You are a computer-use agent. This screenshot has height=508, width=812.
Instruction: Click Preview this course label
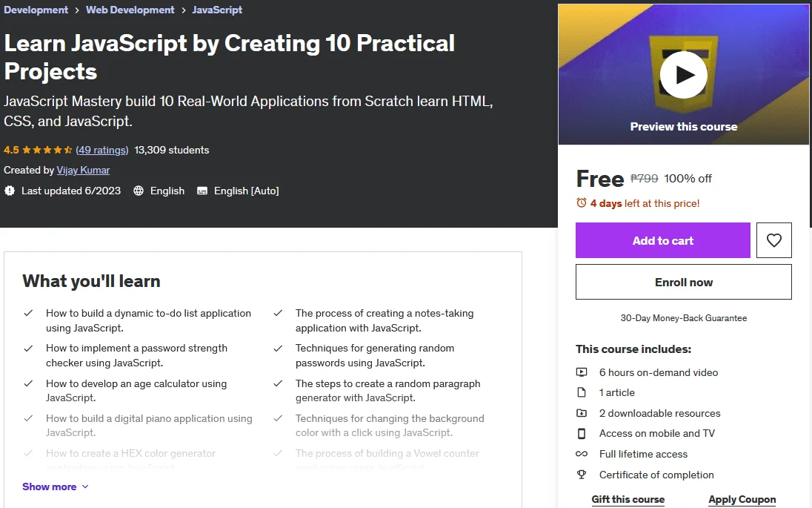coord(684,127)
